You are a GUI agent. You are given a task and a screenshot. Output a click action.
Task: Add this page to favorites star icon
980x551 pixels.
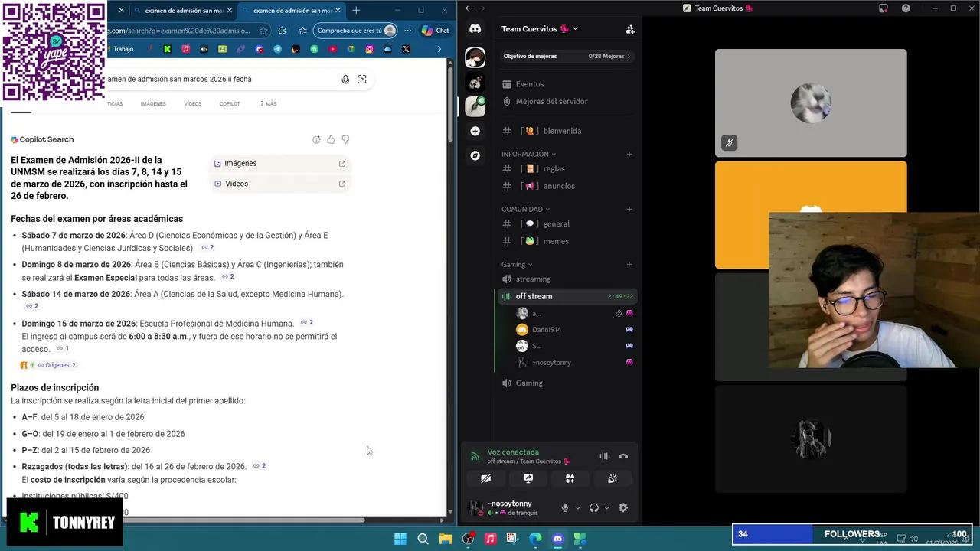click(263, 31)
